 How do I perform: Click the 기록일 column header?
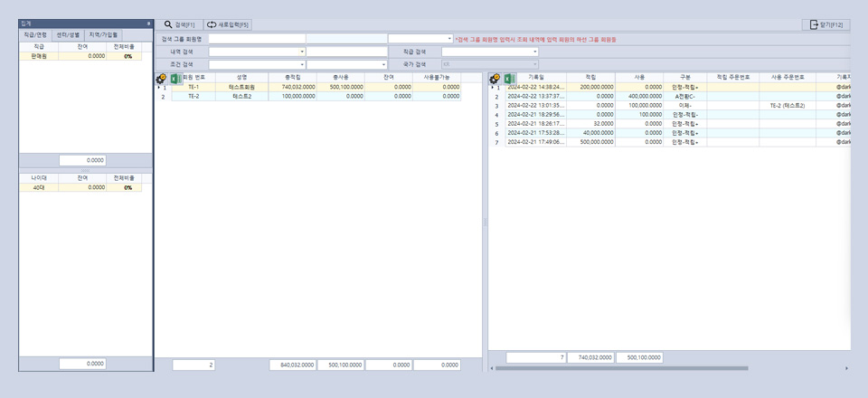535,78
